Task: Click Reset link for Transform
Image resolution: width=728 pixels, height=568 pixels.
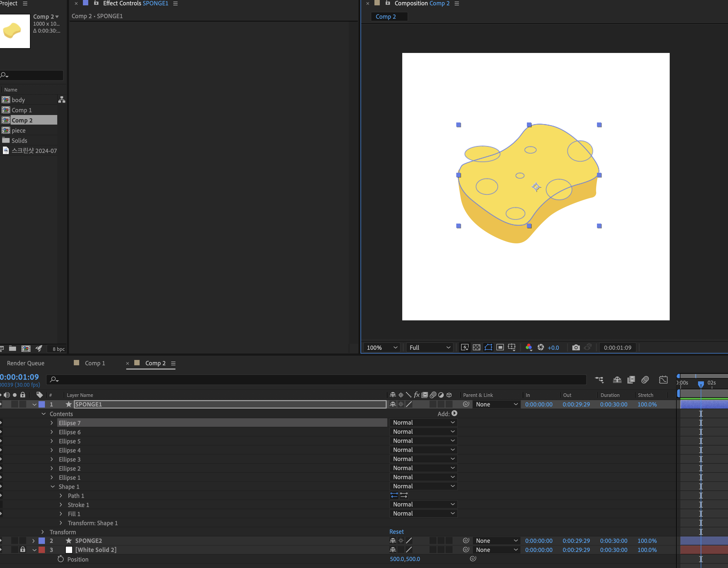Action: point(396,531)
